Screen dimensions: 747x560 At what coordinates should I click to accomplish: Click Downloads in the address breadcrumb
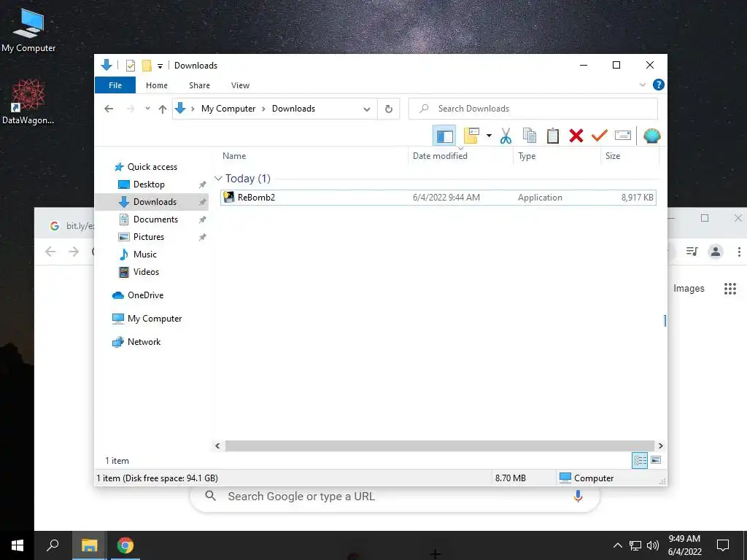tap(293, 109)
